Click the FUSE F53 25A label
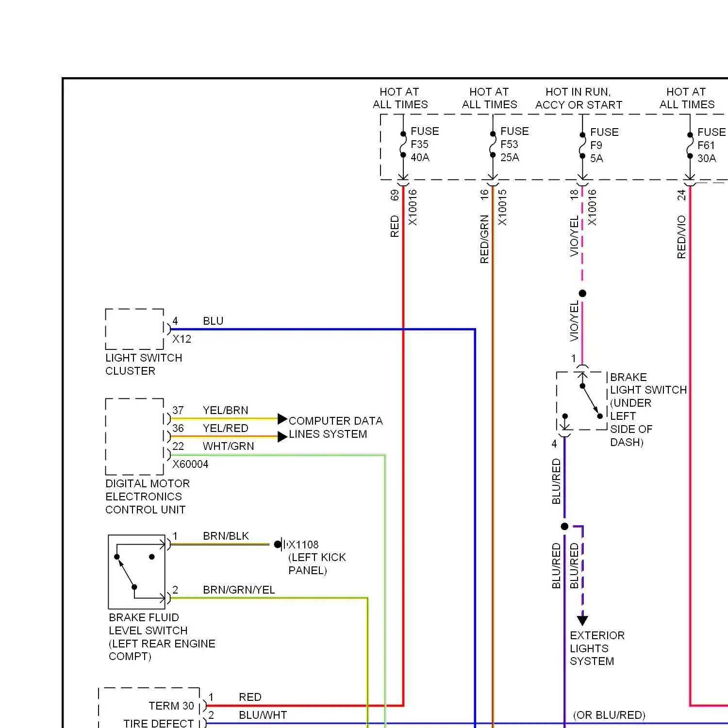The image size is (728, 728). 514,144
